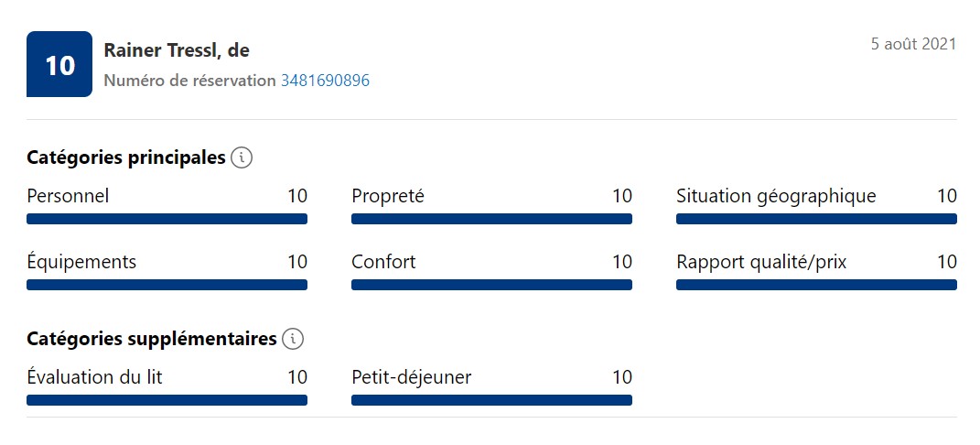Click the Propreté rating bar
The width and height of the screenshot is (980, 445).
click(491, 219)
